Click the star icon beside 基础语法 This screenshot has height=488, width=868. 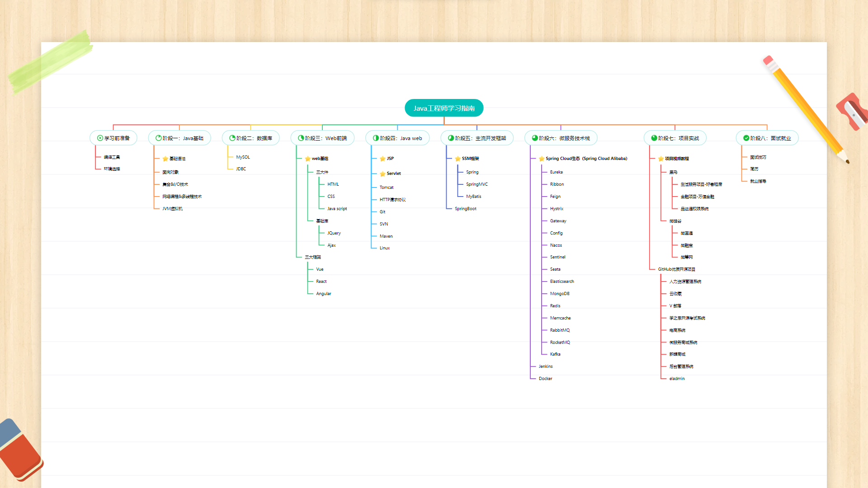pos(165,159)
